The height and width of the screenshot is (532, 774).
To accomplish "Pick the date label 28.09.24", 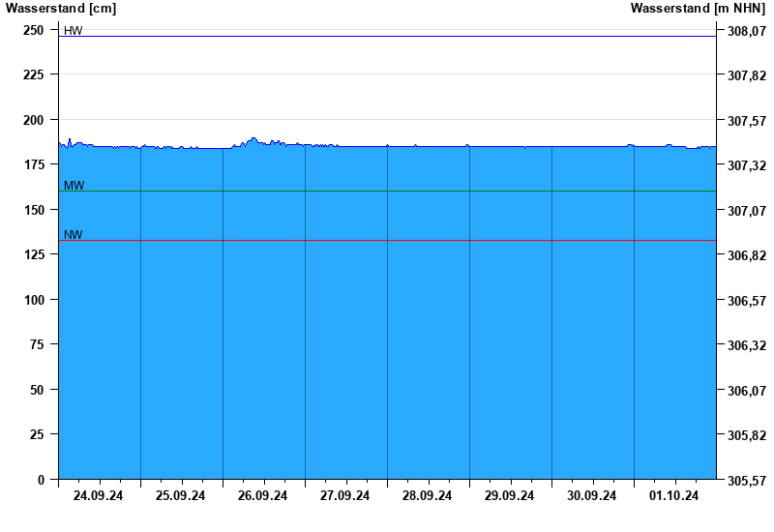I will coord(427,496).
